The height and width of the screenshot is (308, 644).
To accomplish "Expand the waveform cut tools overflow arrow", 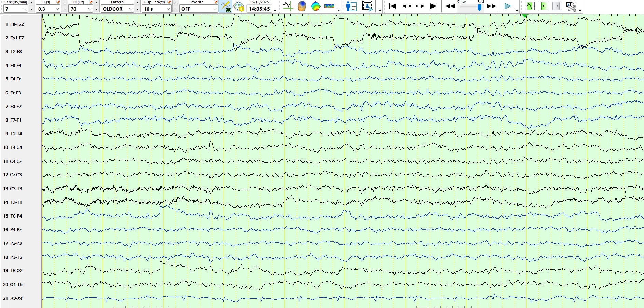I will click(580, 11).
